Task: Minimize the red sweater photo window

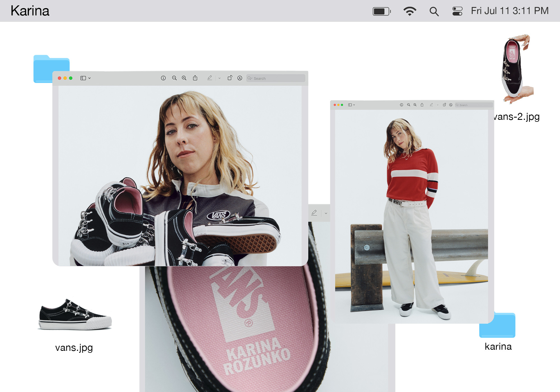Action: 338,105
